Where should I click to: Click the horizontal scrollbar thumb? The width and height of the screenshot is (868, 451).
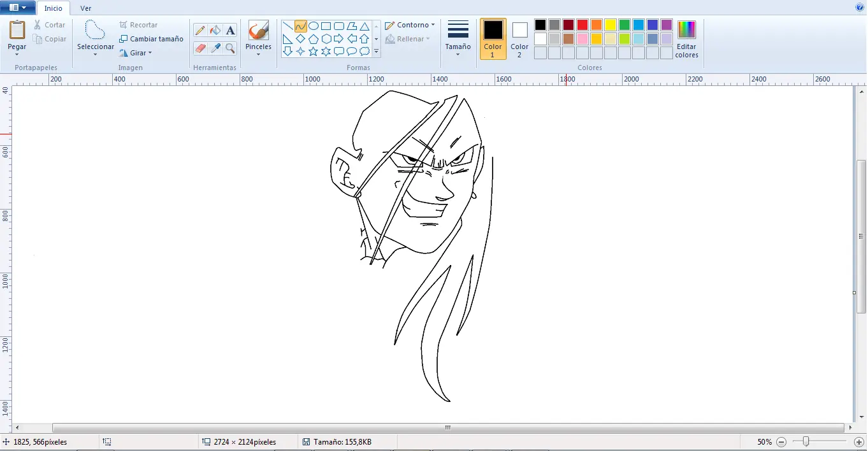coord(448,427)
